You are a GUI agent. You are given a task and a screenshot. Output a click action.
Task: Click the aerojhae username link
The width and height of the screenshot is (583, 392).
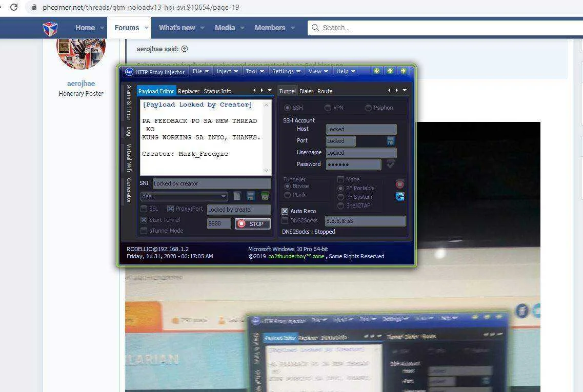pyautogui.click(x=81, y=84)
